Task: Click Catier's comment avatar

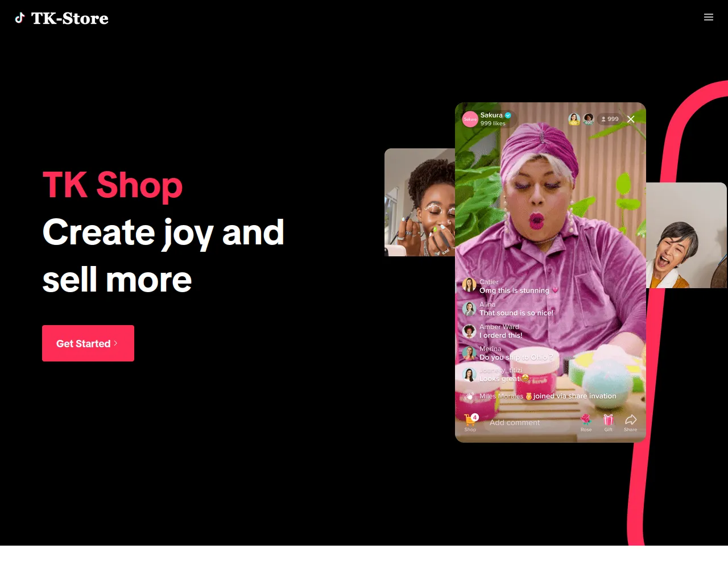Action: coord(469,285)
